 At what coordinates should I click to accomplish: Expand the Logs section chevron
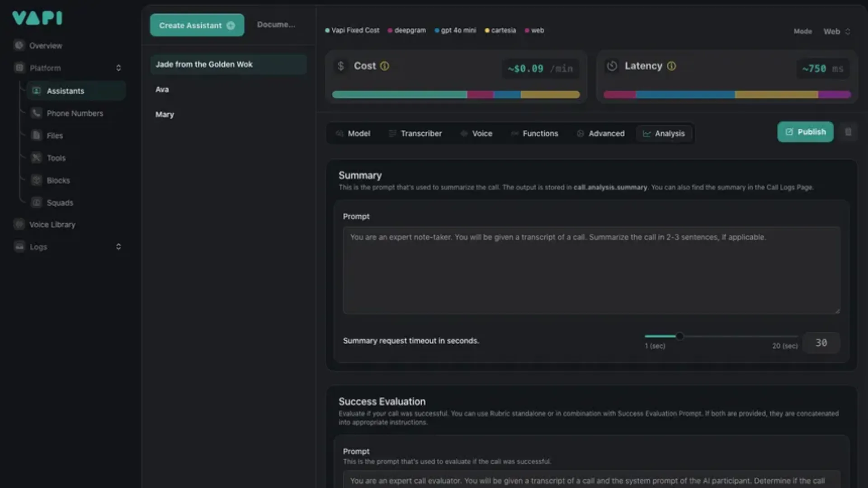pos(118,247)
